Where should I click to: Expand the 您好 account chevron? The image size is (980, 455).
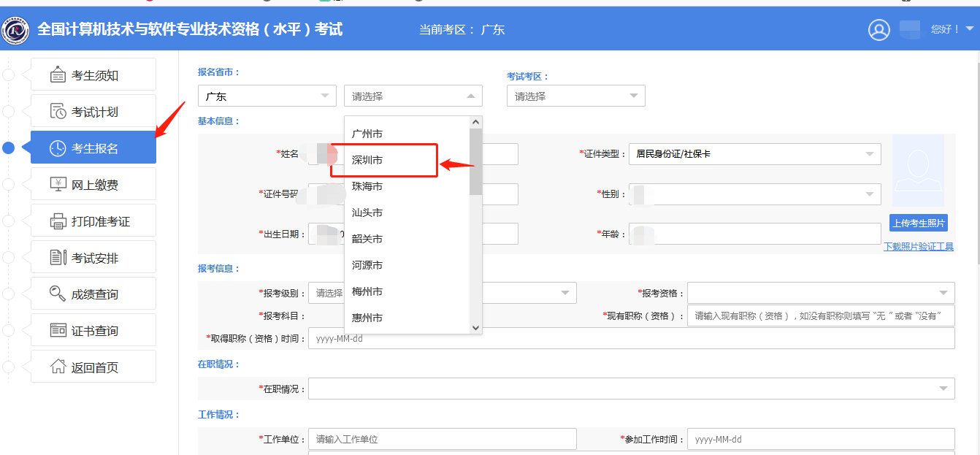tap(971, 30)
